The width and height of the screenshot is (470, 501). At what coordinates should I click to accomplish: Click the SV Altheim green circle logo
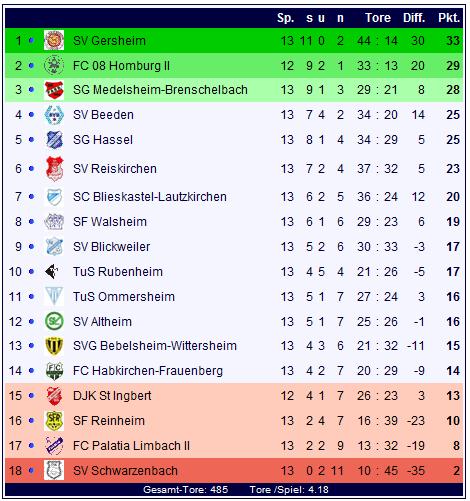tap(54, 322)
